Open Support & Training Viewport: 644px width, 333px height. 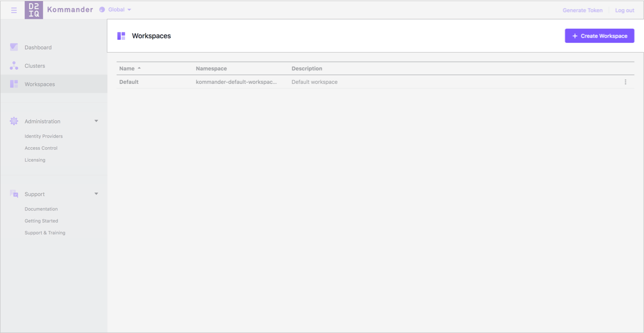tap(45, 233)
